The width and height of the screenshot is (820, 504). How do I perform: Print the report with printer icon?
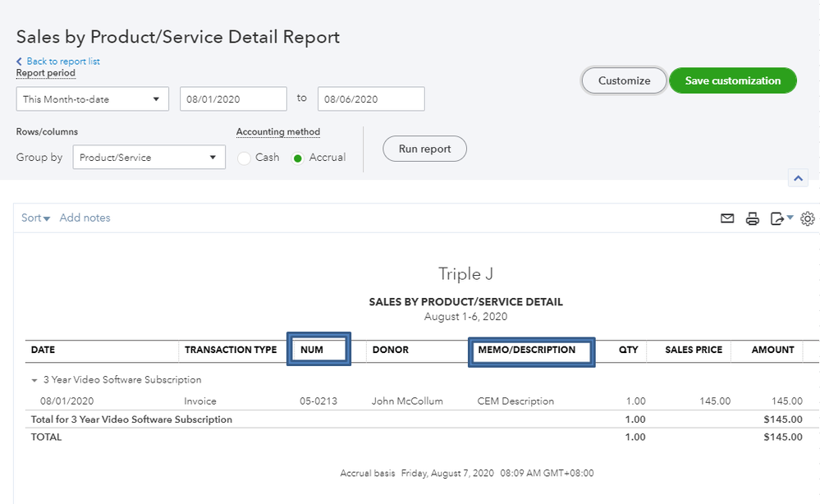pos(752,218)
